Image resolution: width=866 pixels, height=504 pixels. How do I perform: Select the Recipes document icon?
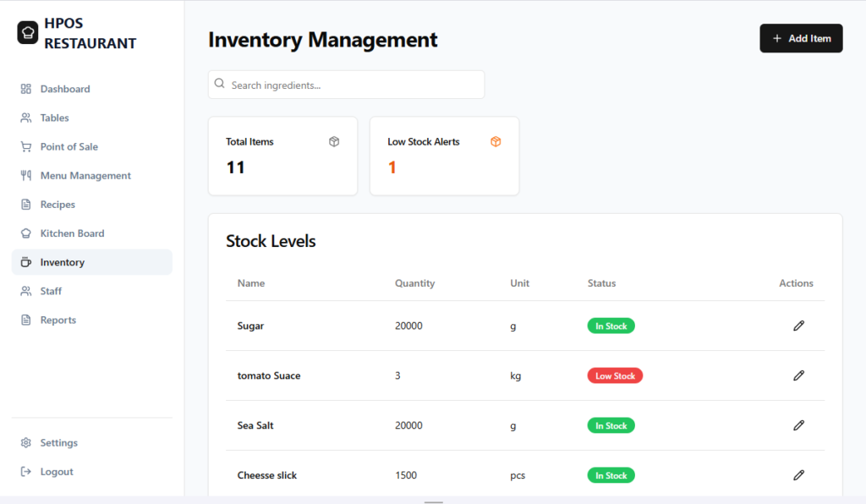click(25, 204)
